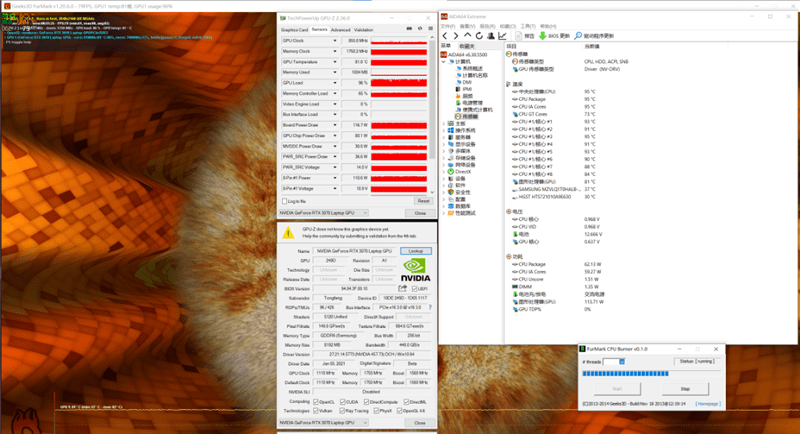Open the File(F) menu in AIDA64

click(447, 26)
